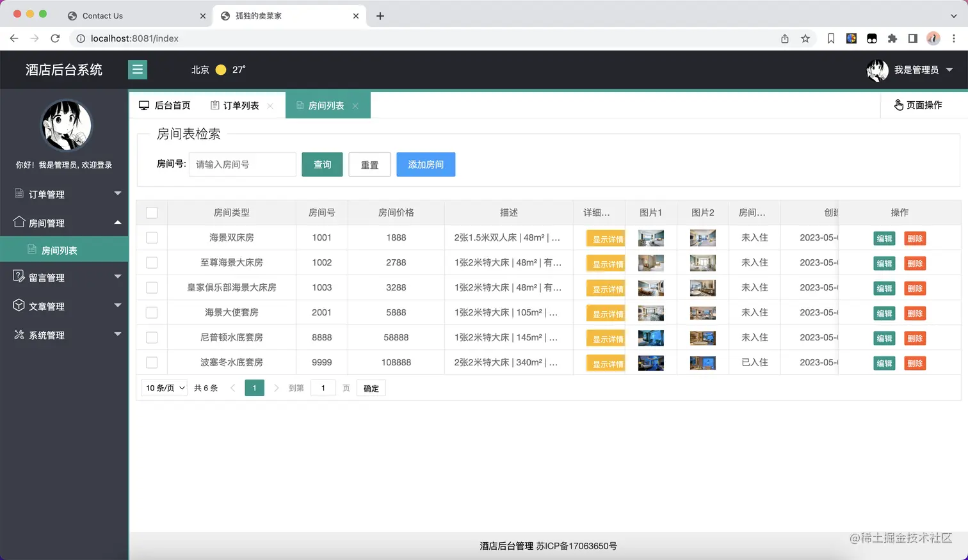Image resolution: width=968 pixels, height=560 pixels.
Task: Click the 重置 reset button
Action: click(369, 164)
